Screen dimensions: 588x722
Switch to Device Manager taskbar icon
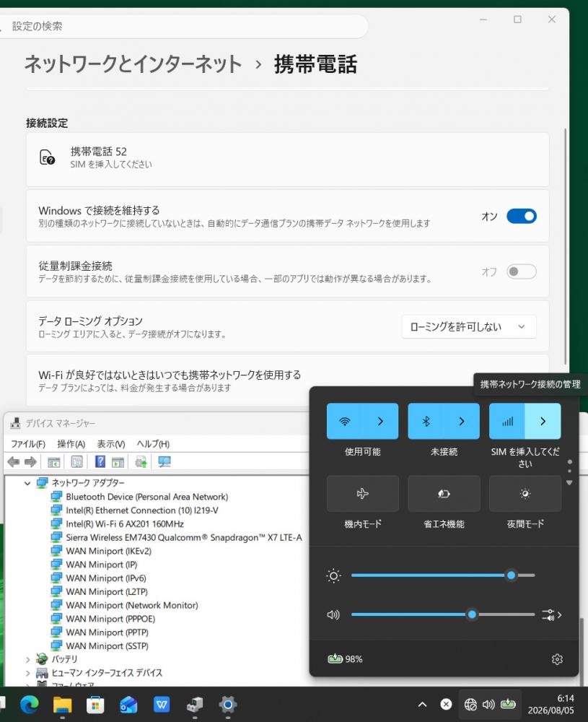(x=195, y=705)
